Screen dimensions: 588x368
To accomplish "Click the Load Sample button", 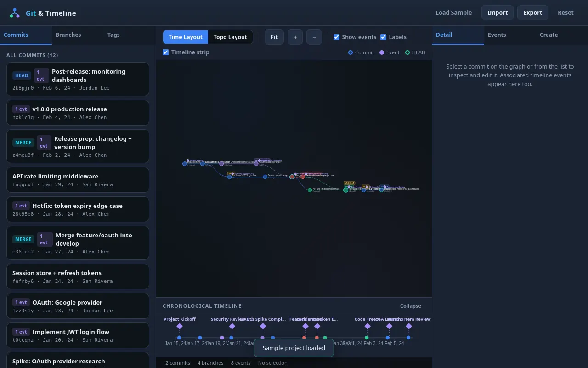I will [453, 13].
